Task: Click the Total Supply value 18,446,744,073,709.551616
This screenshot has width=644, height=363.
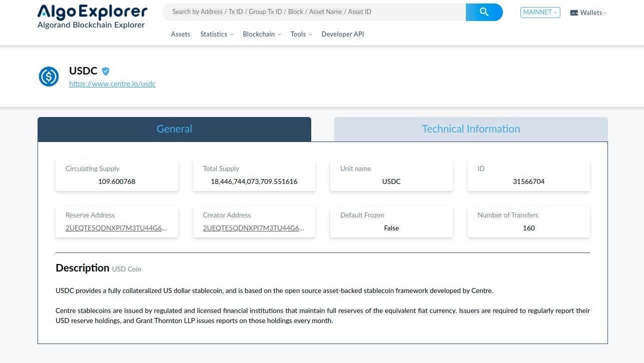Action: pos(254,181)
